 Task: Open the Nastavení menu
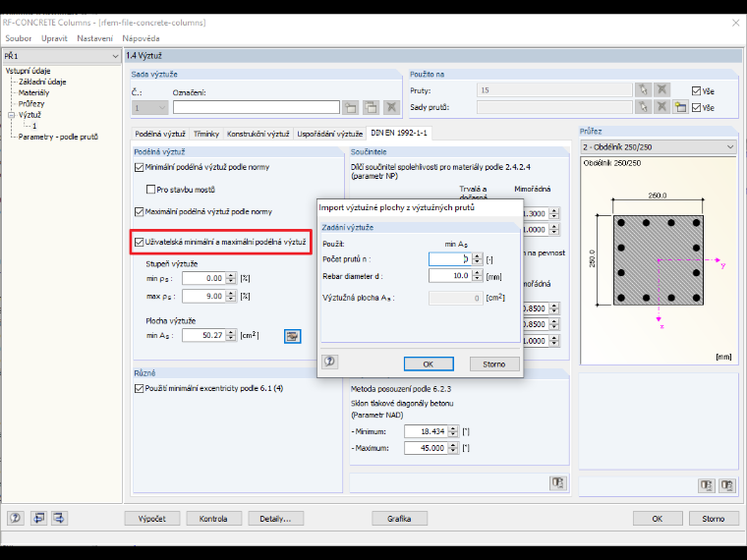click(94, 38)
